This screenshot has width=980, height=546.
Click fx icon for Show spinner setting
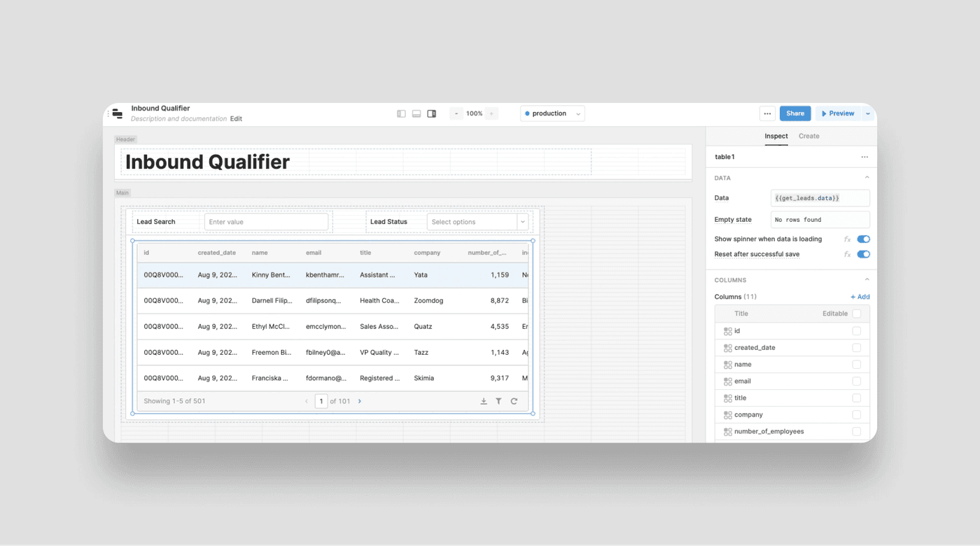click(847, 239)
